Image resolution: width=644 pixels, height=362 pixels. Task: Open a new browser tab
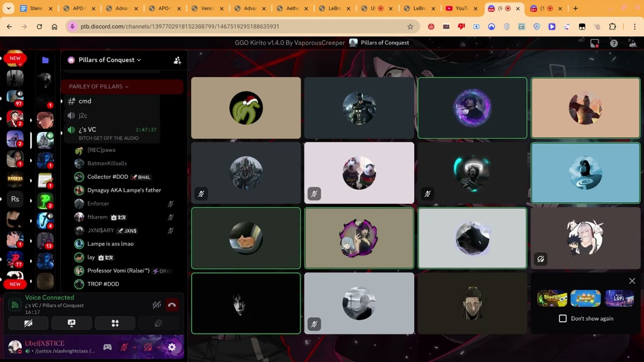pos(576,9)
